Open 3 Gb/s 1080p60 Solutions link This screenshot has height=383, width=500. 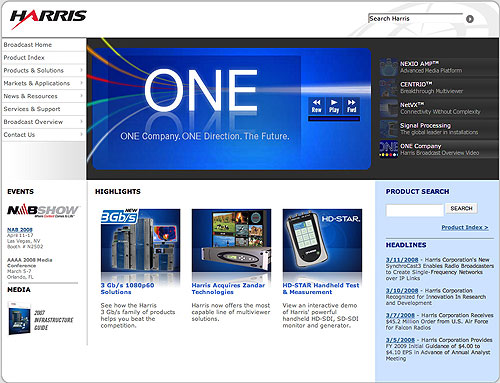click(127, 289)
